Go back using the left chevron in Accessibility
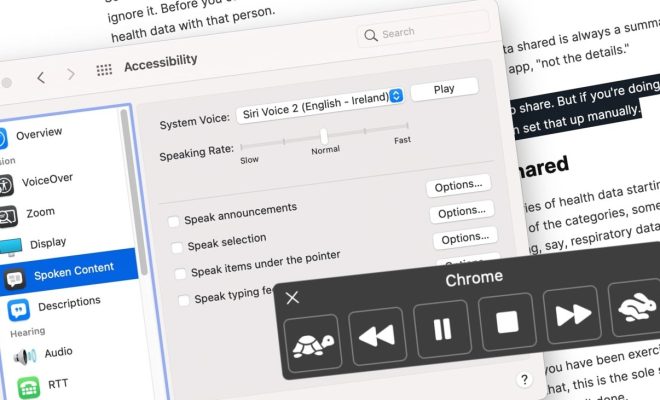This screenshot has height=400, width=660. click(41, 77)
